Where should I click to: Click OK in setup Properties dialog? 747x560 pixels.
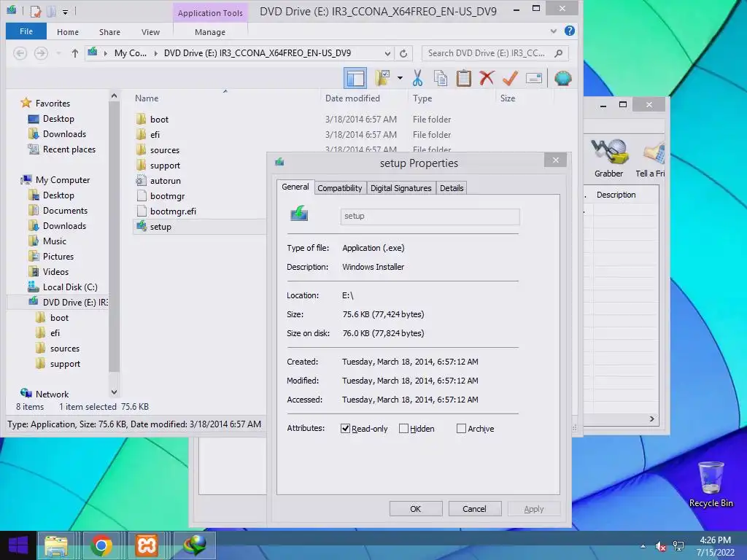pos(415,509)
